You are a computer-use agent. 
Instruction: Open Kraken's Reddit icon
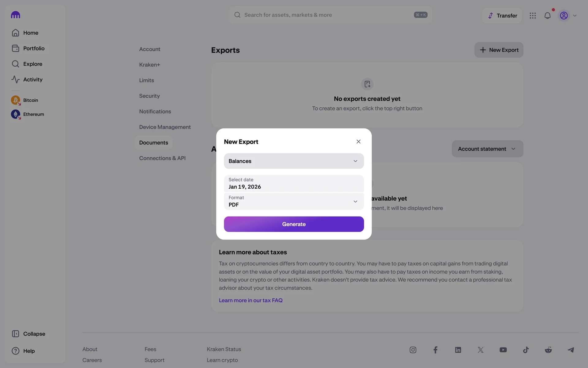click(548, 350)
